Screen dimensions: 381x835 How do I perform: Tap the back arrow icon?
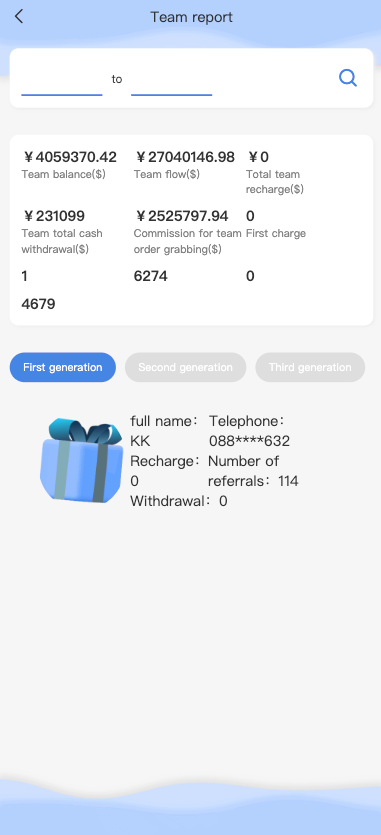19,17
